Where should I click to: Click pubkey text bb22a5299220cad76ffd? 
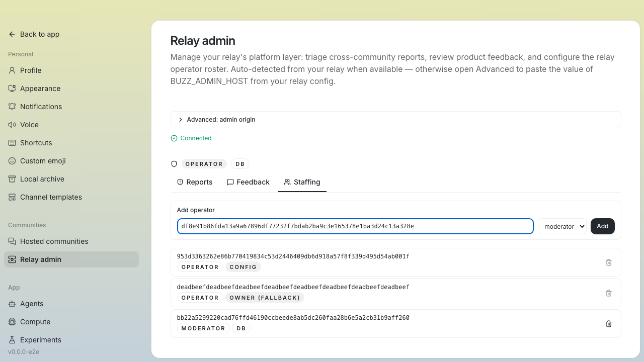pyautogui.click(x=293, y=318)
